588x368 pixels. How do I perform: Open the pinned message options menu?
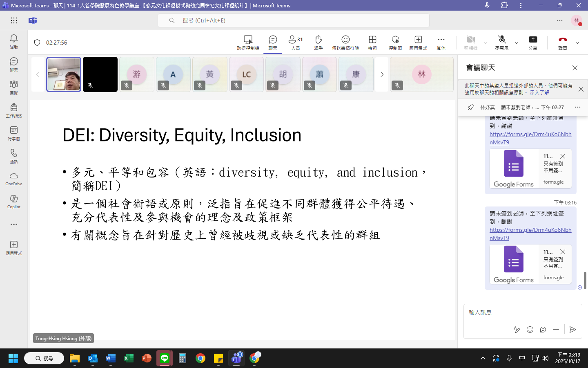577,107
